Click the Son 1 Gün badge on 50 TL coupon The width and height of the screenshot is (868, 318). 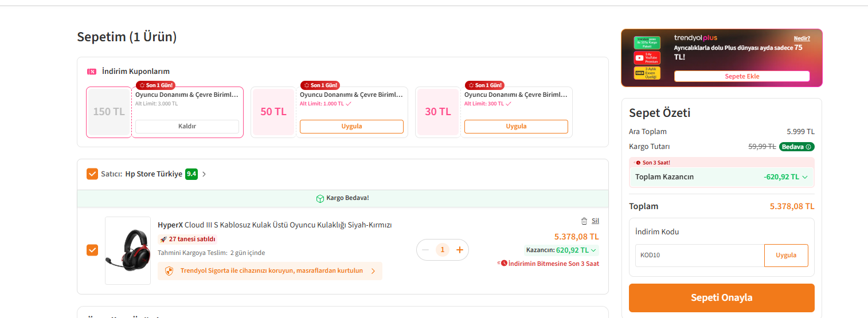pos(320,85)
